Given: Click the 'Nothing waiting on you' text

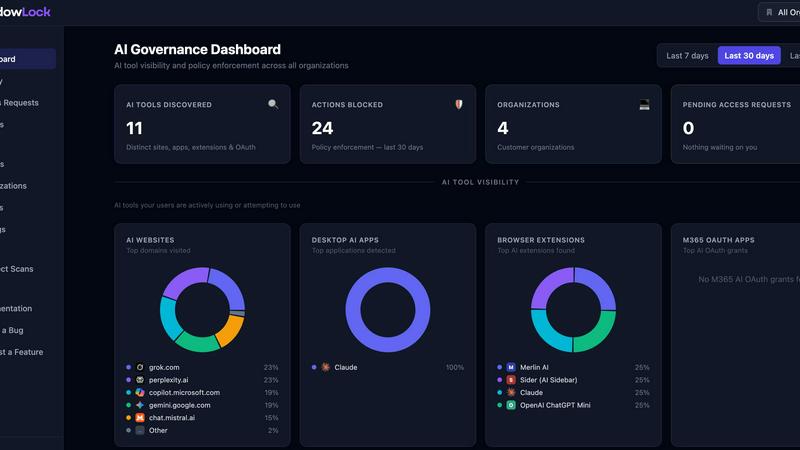Looking at the screenshot, I should 720,147.
